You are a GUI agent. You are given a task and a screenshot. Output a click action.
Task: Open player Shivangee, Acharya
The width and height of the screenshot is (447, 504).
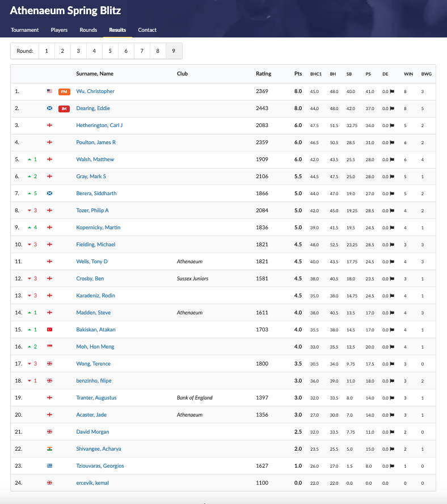coord(99,449)
